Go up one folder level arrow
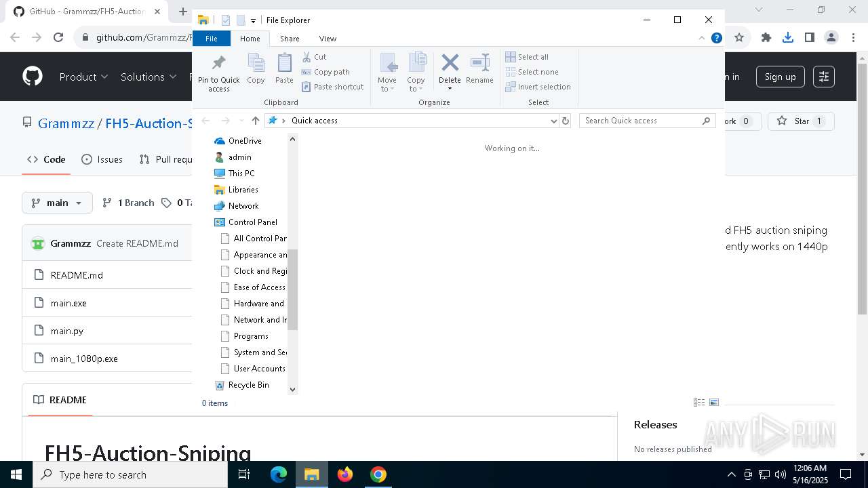 pyautogui.click(x=256, y=121)
